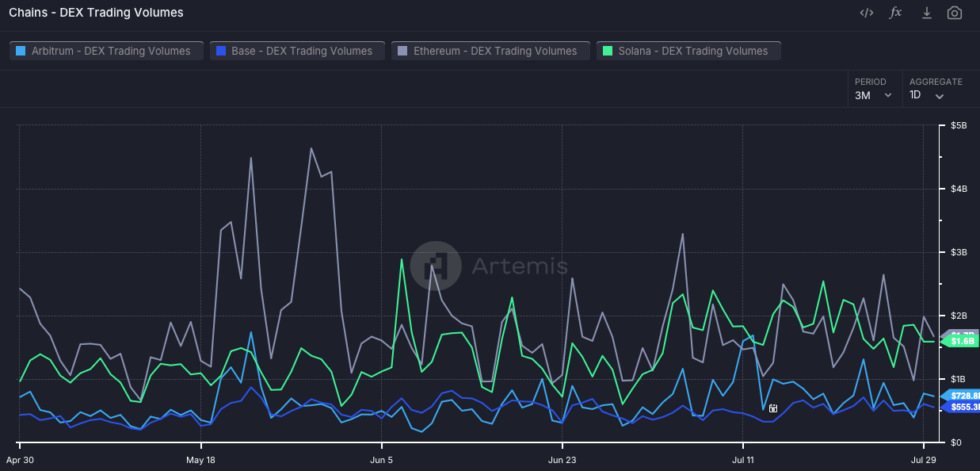Viewport: 980px width, 471px height.
Task: Click the $1B y-axis label
Action: 959,379
